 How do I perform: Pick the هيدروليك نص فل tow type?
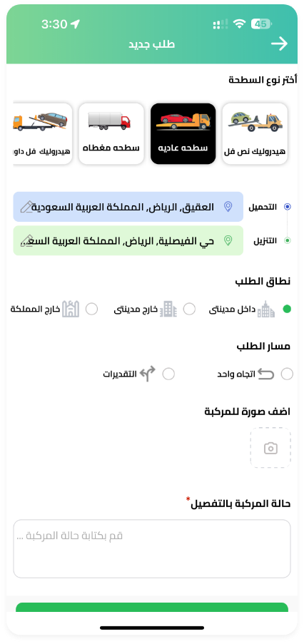[x=255, y=133]
